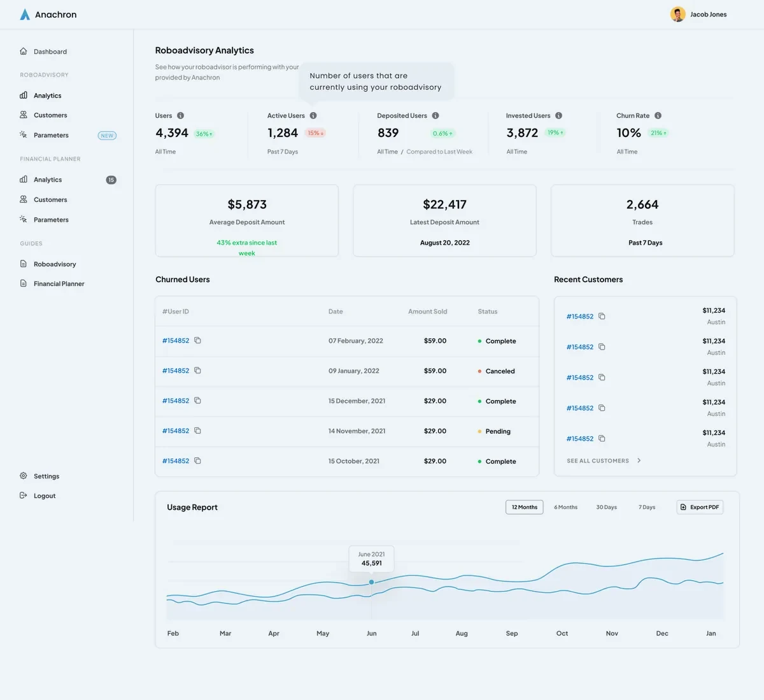Copy user ID in 15 December row
This screenshot has width=764, height=700.
tap(197, 401)
